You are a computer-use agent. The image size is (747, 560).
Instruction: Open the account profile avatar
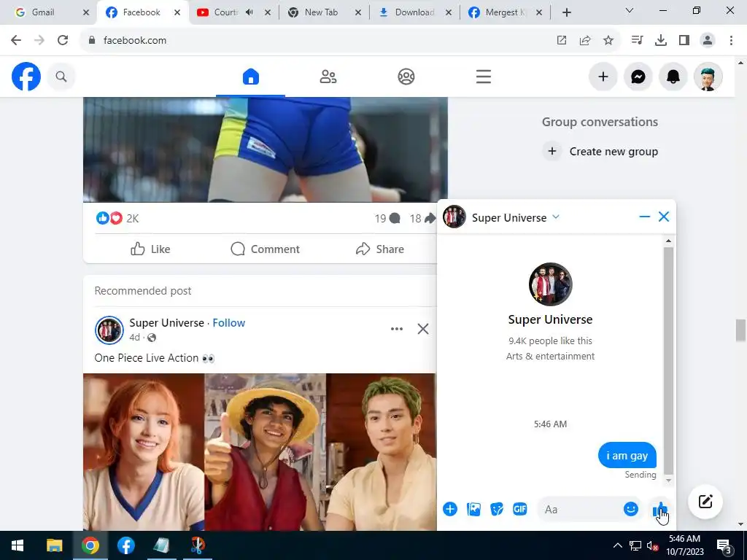click(708, 77)
